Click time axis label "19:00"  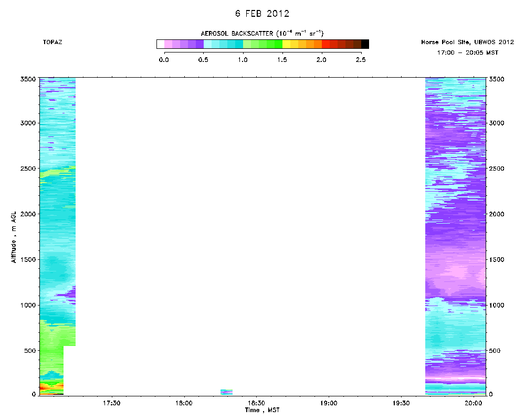329,403
